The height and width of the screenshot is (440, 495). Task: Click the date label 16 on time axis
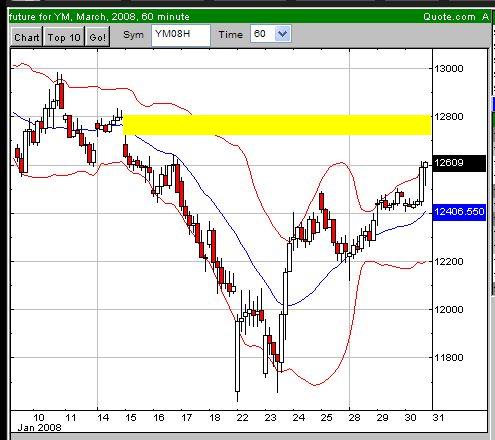159,417
